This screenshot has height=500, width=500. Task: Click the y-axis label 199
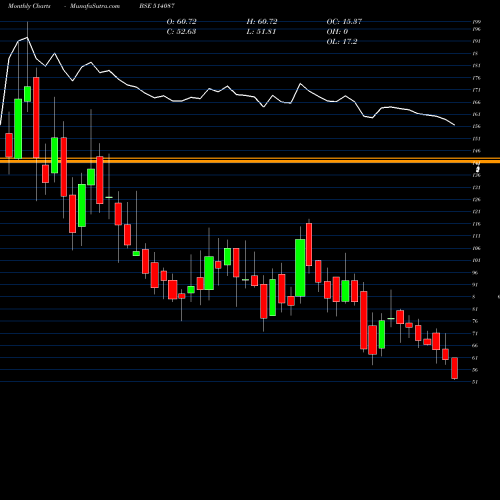pyautogui.click(x=477, y=22)
